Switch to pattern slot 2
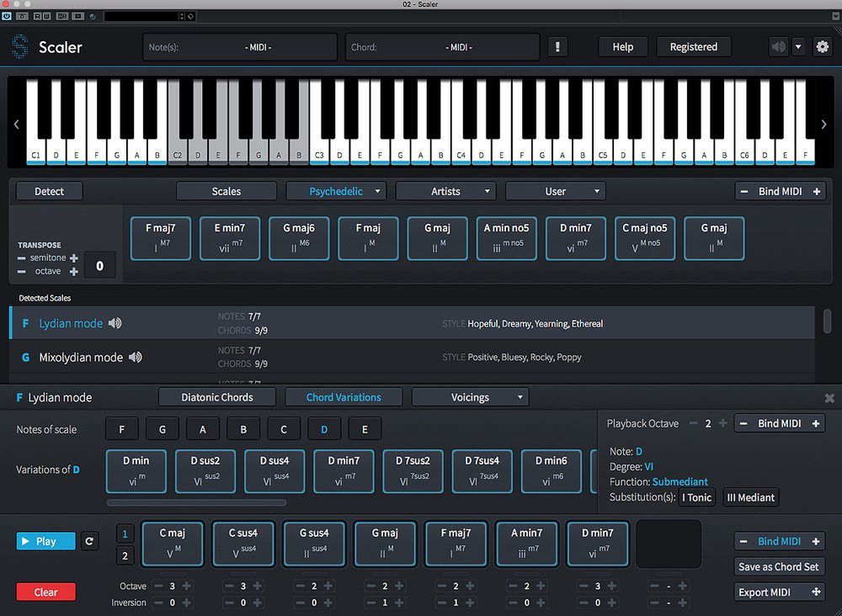 pyautogui.click(x=125, y=555)
